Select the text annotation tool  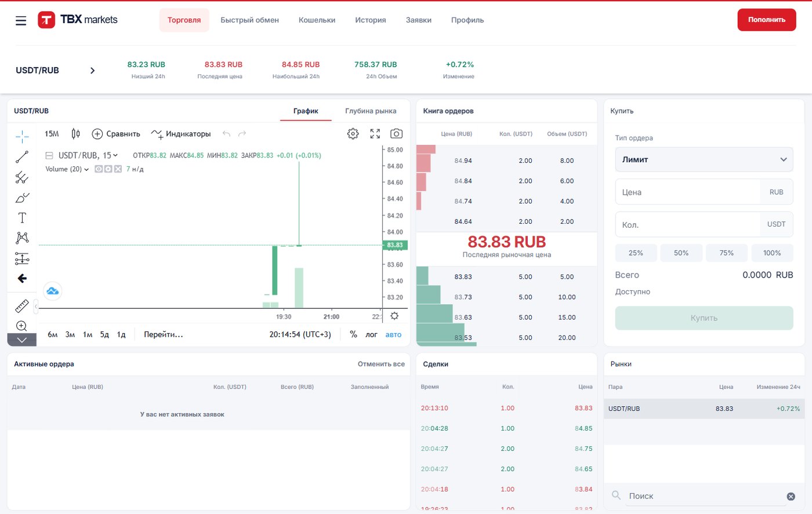(x=22, y=218)
